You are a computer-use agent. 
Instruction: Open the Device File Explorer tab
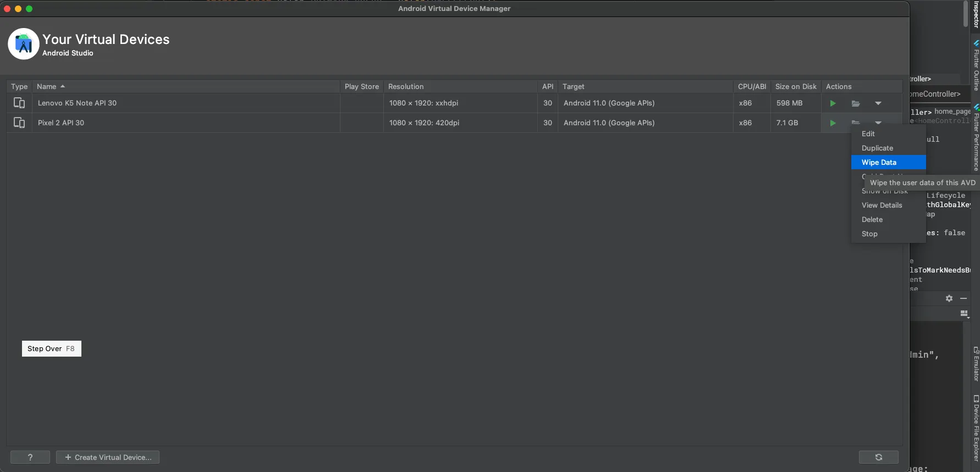(x=976, y=429)
